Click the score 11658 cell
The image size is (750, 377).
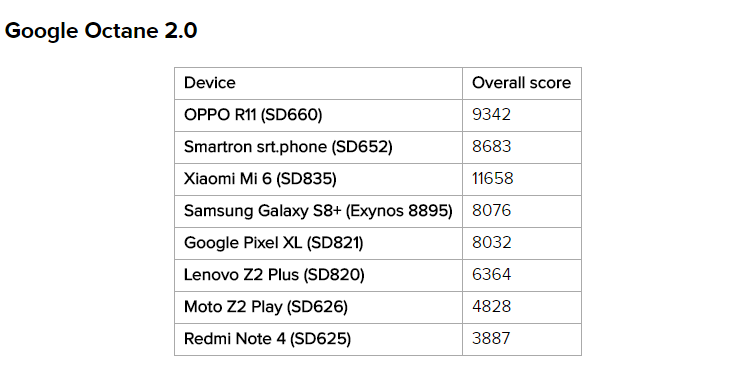pos(522,179)
